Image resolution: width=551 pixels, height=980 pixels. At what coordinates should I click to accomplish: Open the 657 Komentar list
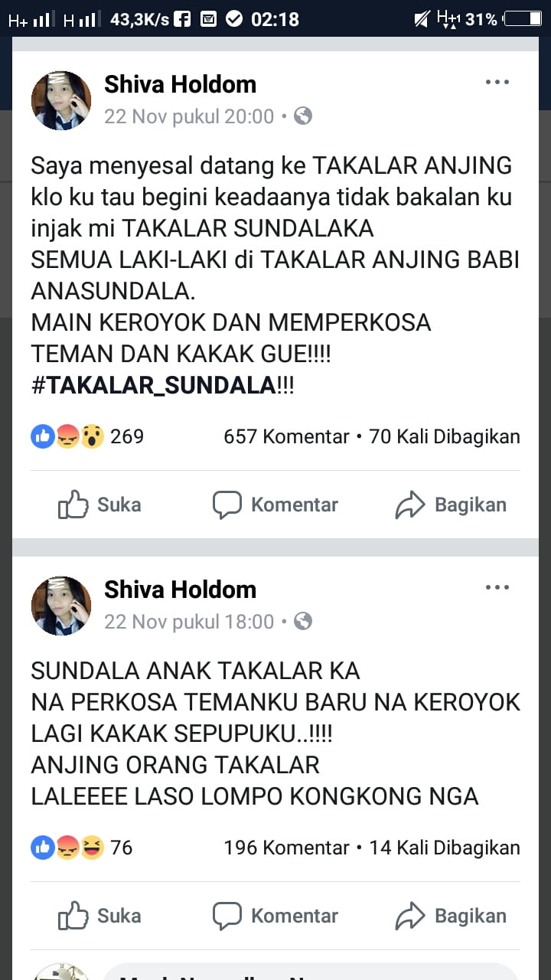tap(286, 436)
